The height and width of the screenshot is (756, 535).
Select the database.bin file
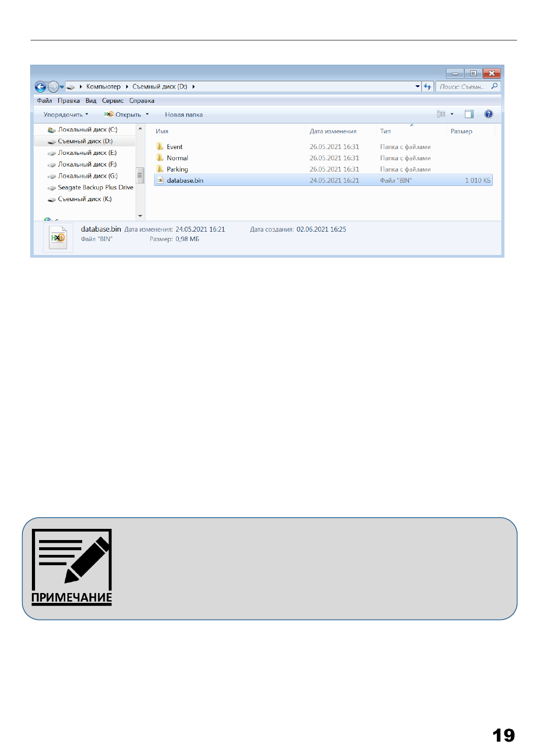point(323,180)
